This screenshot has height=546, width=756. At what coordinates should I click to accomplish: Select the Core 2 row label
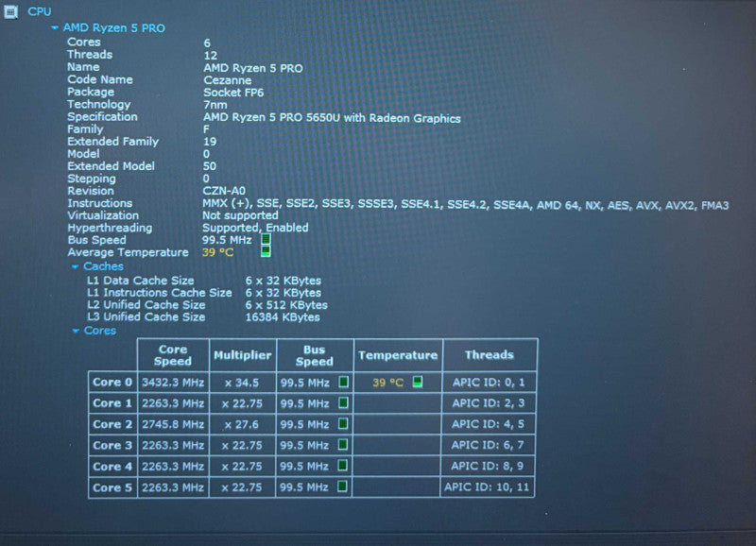tap(112, 424)
